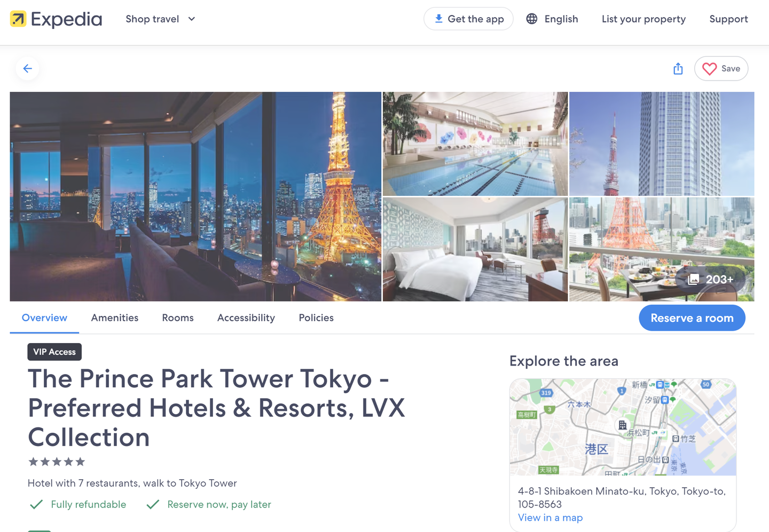Switch to the Amenities tab
The image size is (769, 532).
click(x=115, y=317)
